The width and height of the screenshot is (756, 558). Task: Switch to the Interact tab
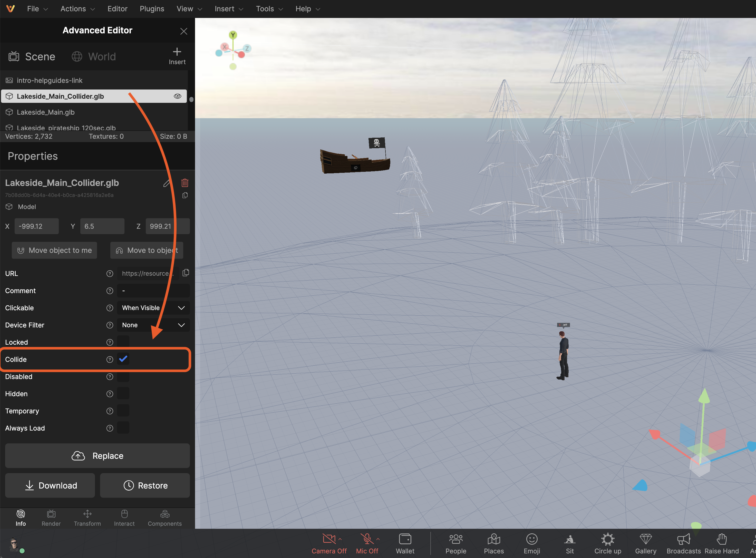(124, 518)
